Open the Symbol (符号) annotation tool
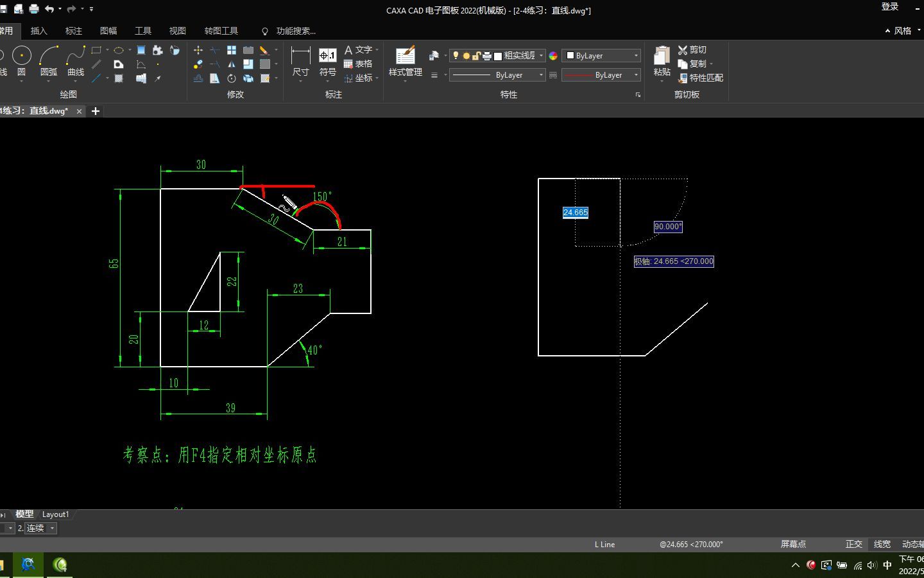 [x=328, y=62]
